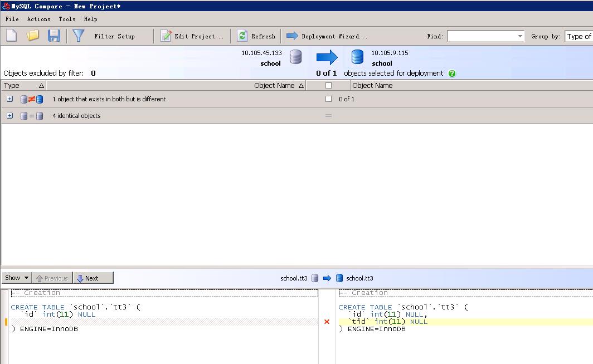Click the not-equal databases icon in different objects row
The image size is (593, 364).
(32, 99)
